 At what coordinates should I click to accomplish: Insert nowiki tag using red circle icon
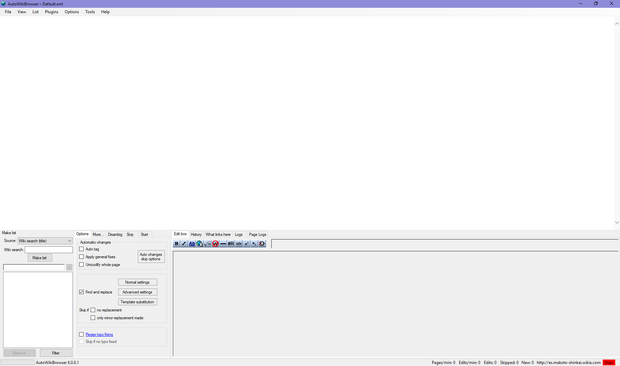point(215,243)
